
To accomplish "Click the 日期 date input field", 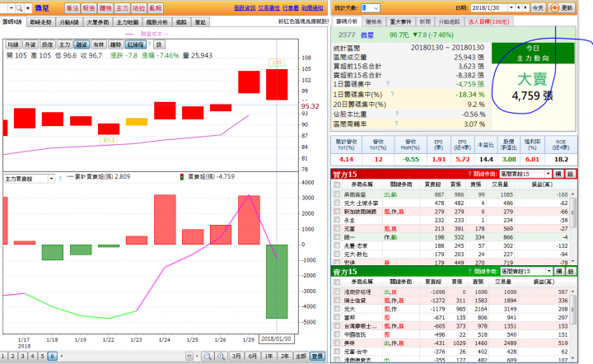I will point(489,8).
